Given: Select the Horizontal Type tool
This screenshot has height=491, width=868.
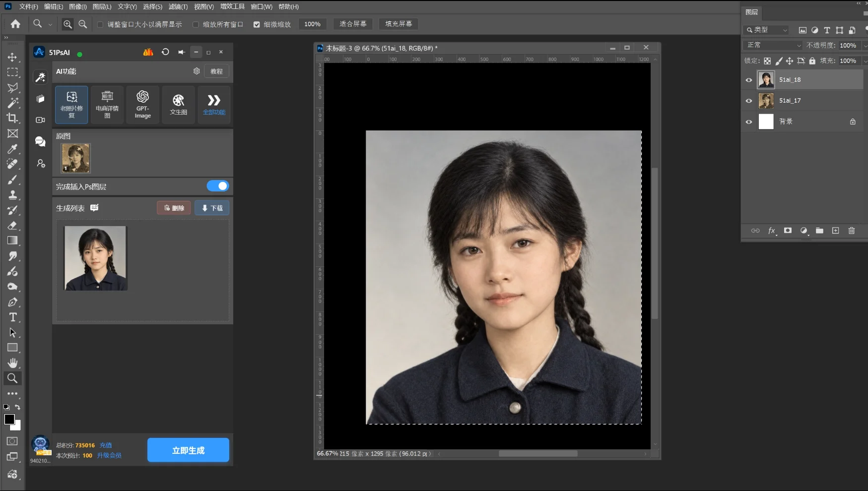Looking at the screenshot, I should 12,317.
